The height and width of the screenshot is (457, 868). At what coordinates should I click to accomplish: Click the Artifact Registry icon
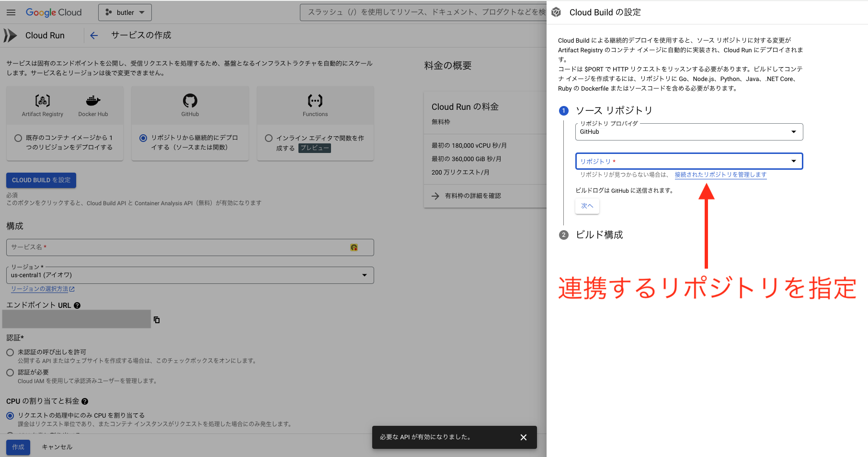[42, 102]
